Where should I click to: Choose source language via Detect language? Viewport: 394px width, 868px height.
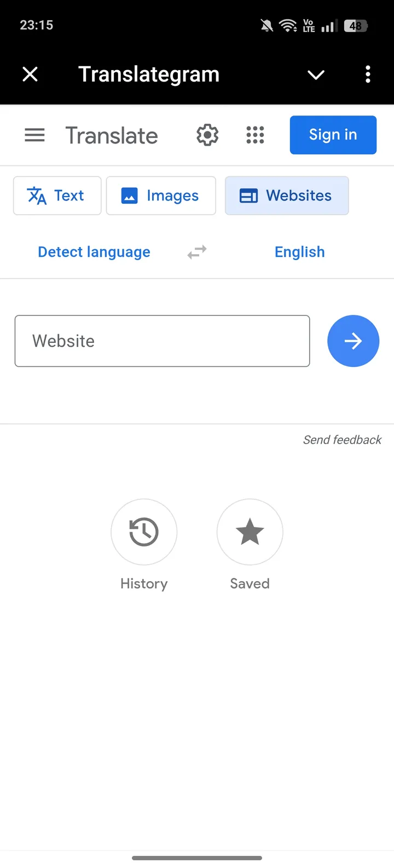tap(94, 252)
